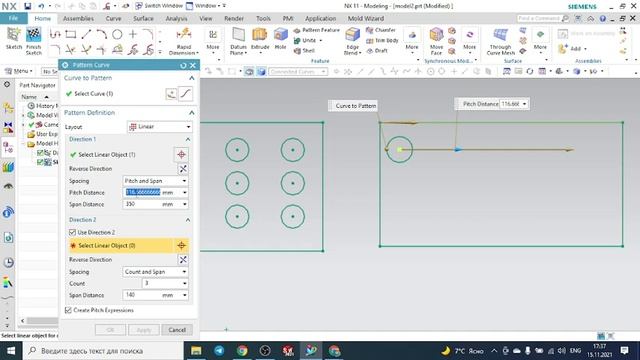Image resolution: width=640 pixels, height=360 pixels.
Task: Click the Hole feature icon
Action: (280, 35)
